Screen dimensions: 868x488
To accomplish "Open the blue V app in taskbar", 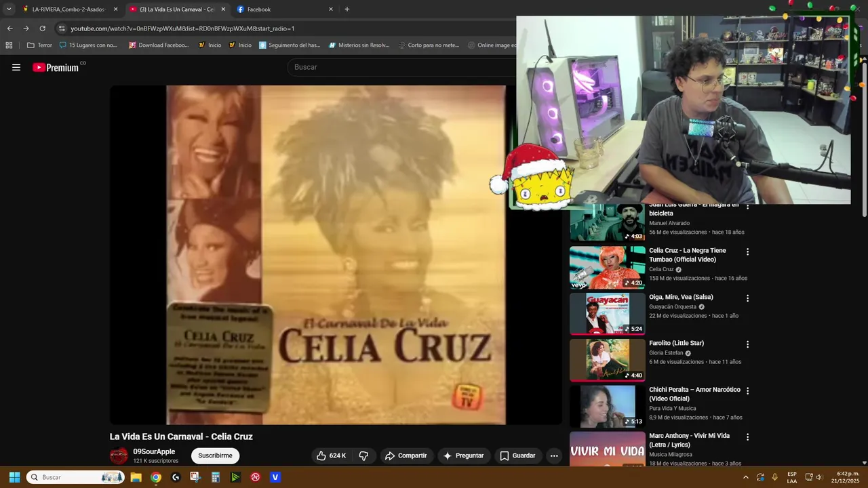I will coord(275,477).
